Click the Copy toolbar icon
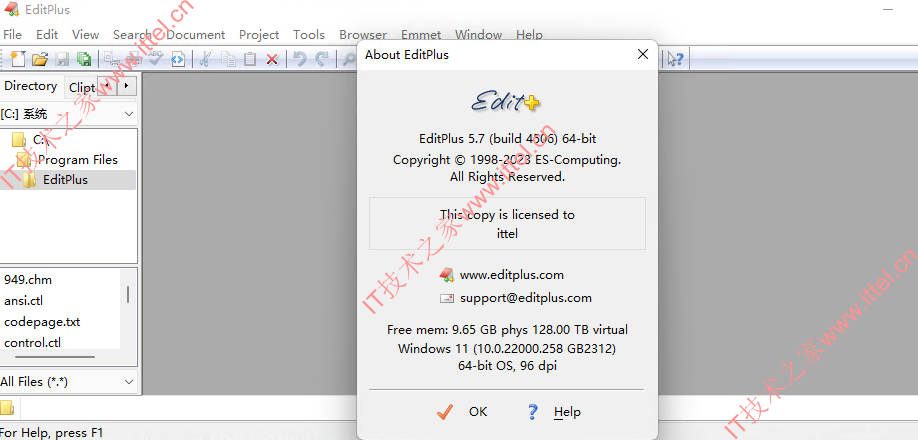The image size is (918, 440). [228, 59]
